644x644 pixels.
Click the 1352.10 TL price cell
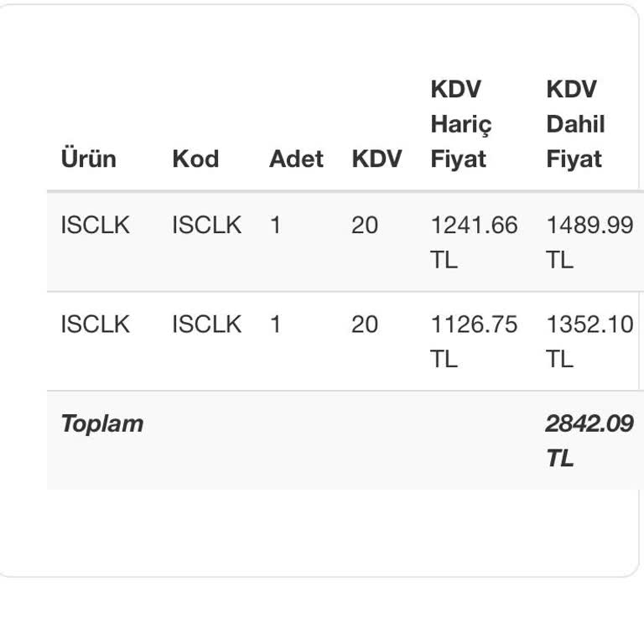pos(589,340)
